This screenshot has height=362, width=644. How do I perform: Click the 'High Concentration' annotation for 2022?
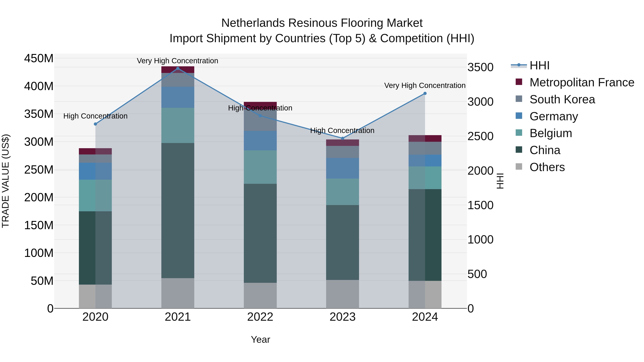tap(260, 108)
